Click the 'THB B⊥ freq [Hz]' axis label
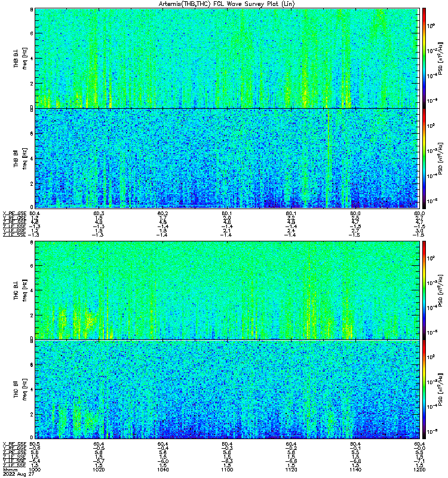448x478 pixels. 20,58
